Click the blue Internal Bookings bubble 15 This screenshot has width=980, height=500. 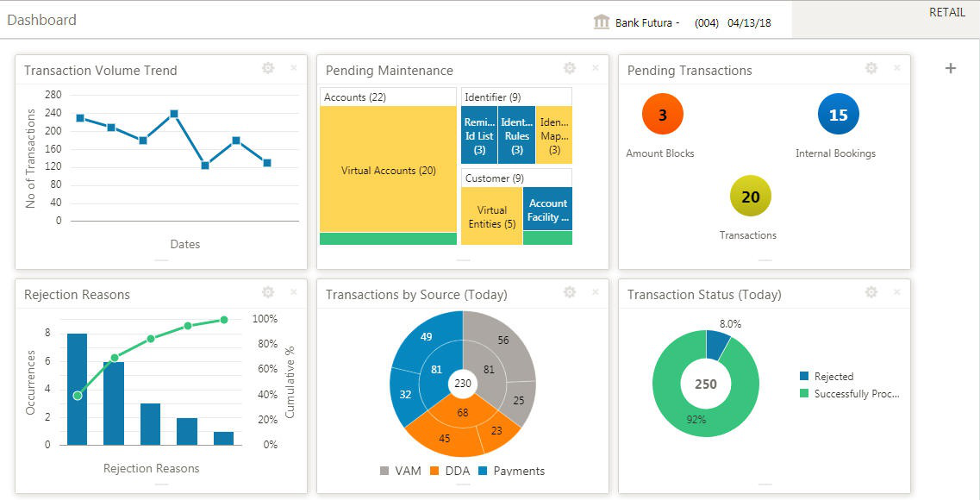coord(838,114)
